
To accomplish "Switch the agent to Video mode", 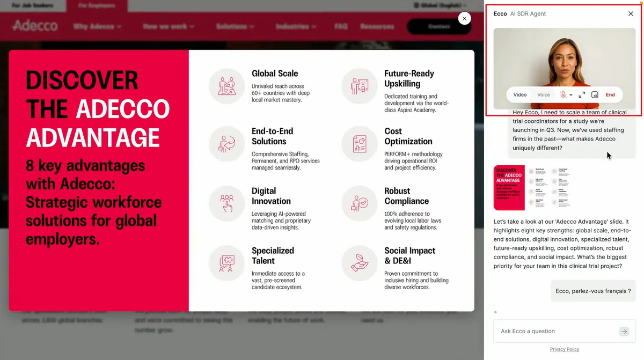I will point(520,94).
